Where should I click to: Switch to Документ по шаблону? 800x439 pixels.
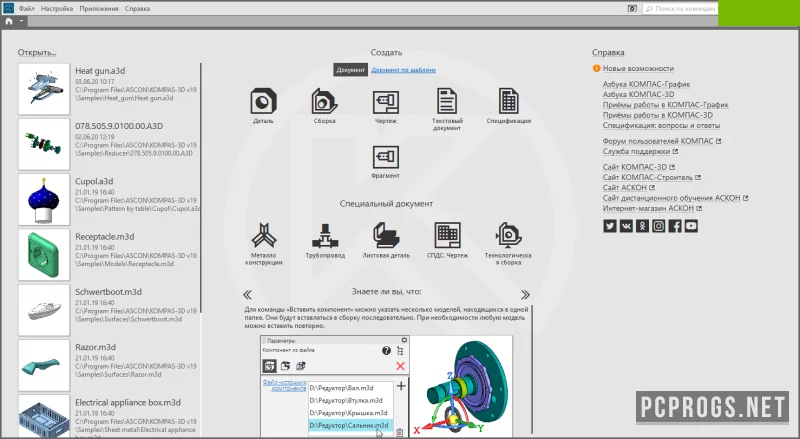click(x=404, y=70)
